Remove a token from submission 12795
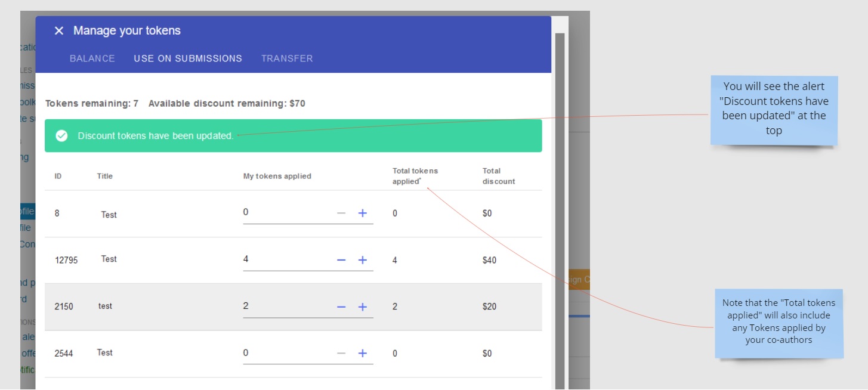The width and height of the screenshot is (868, 390). [341, 260]
